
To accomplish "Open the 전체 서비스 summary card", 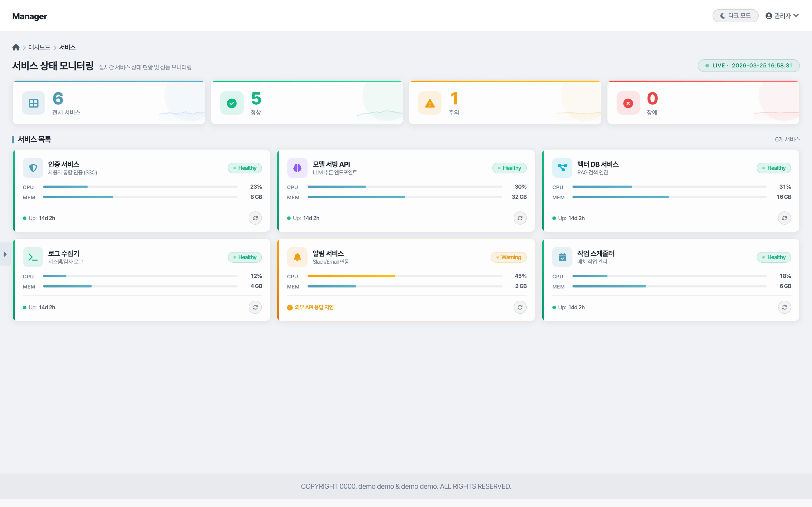I will pyautogui.click(x=109, y=103).
